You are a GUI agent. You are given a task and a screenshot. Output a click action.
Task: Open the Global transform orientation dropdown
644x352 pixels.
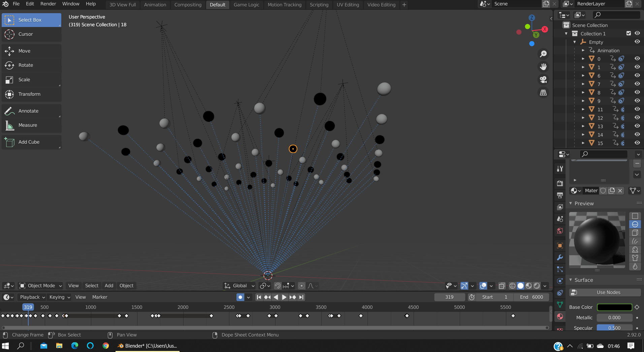click(x=240, y=286)
